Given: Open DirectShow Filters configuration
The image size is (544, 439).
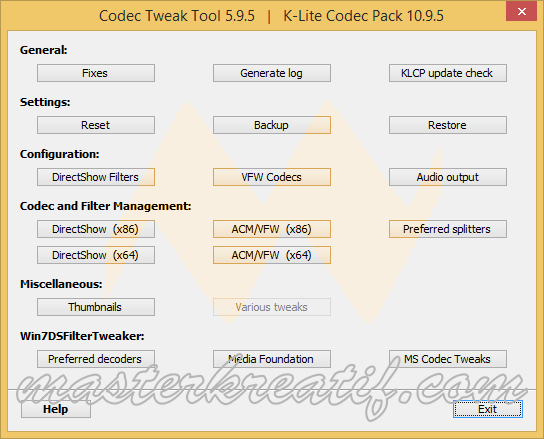Looking at the screenshot, I should click(x=96, y=177).
